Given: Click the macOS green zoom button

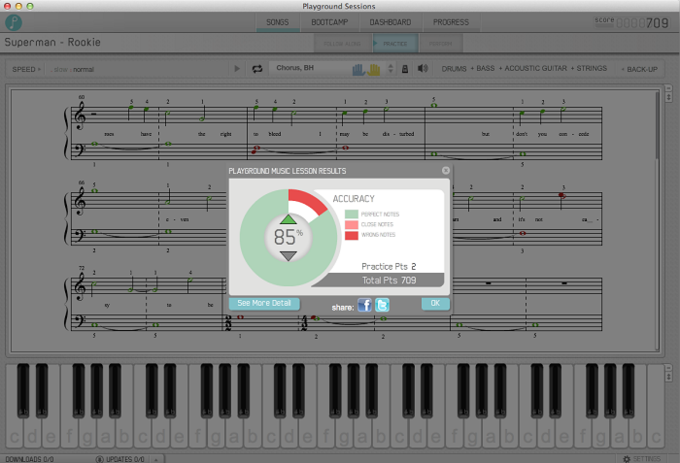Looking at the screenshot, I should 29,6.
